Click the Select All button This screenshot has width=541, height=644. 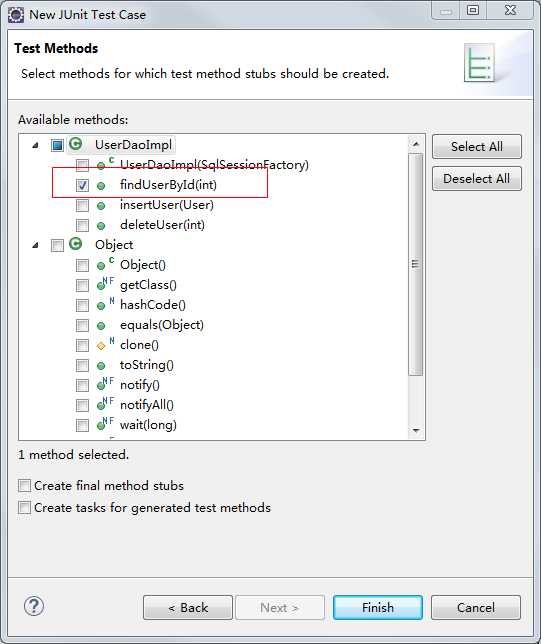477,147
